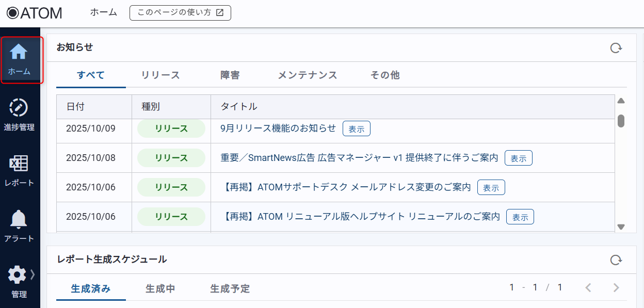Click 表示 for 9月リリース機能のお知らせ
Viewport: 644px width, 308px height.
coord(356,129)
